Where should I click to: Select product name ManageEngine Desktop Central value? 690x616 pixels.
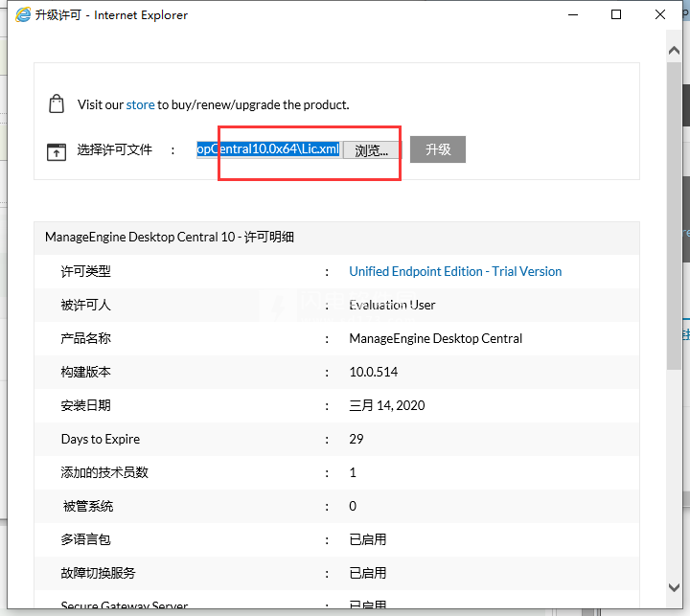coord(436,338)
